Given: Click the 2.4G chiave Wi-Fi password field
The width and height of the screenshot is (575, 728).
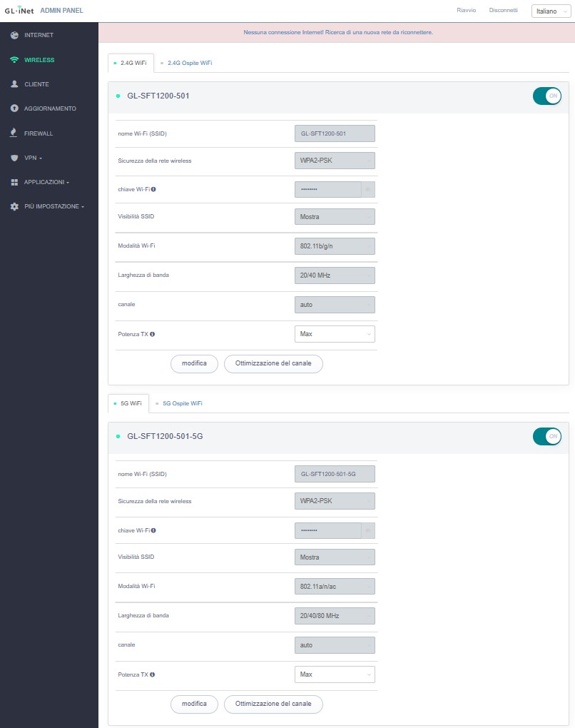Looking at the screenshot, I should tap(328, 189).
